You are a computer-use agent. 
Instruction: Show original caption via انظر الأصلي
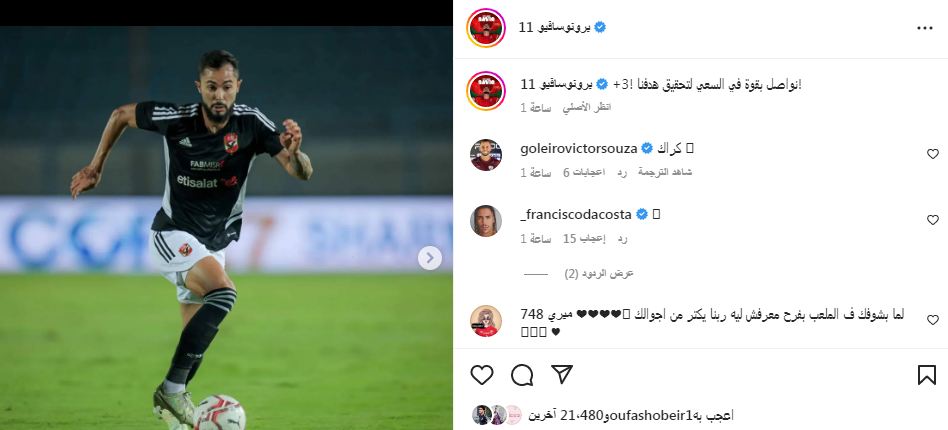click(587, 108)
